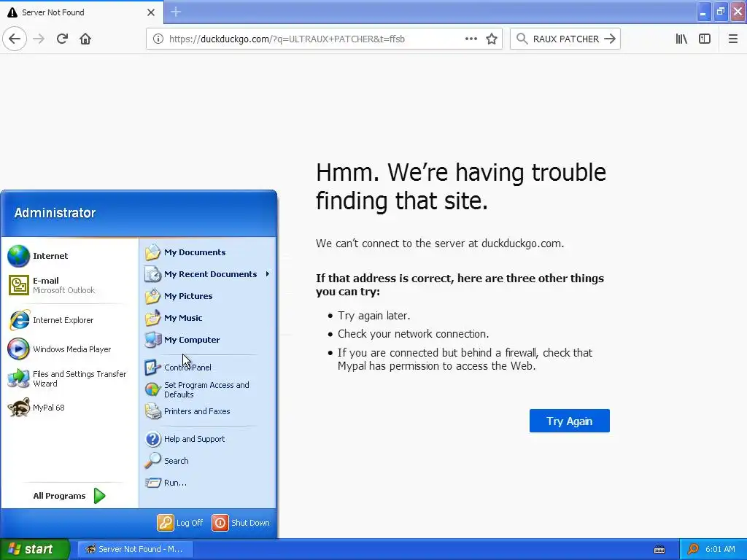Open Set Program Access and Defaults
The width and height of the screenshot is (747, 560).
click(x=208, y=389)
